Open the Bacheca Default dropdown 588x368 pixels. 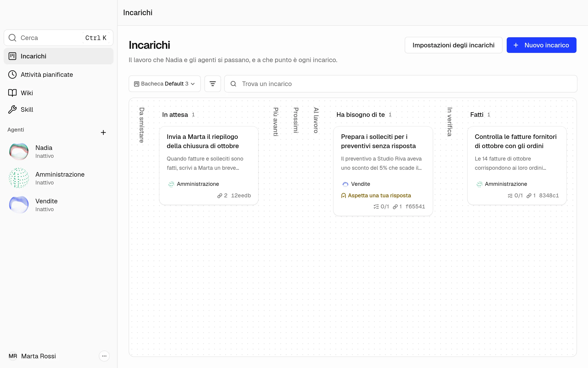pos(164,84)
